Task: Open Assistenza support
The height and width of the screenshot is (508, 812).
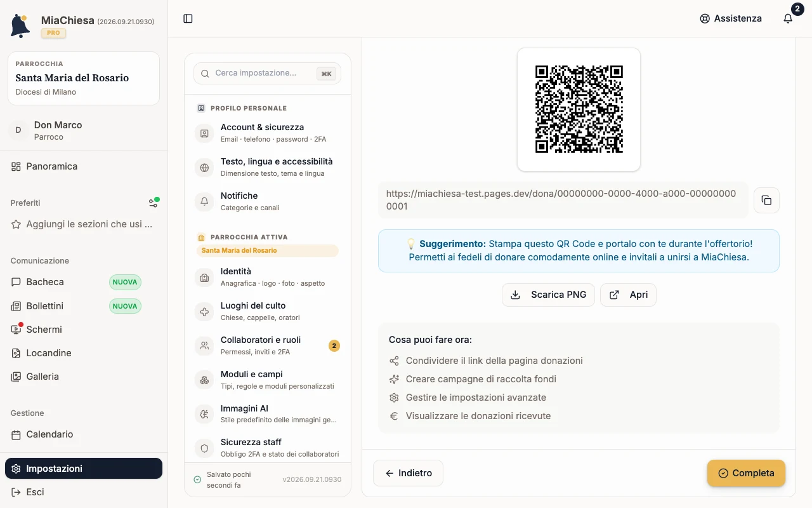Action: tap(731, 18)
